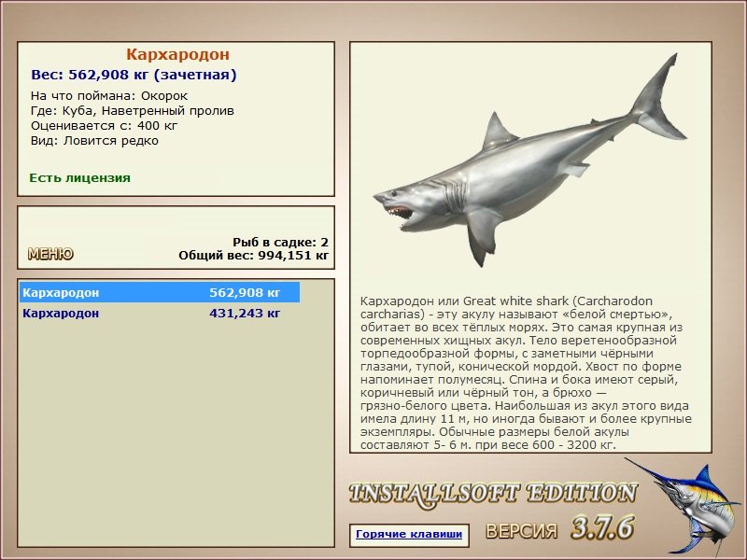
Task: Click the Где: Куба, Наветренный пролив line
Action: coord(133,111)
